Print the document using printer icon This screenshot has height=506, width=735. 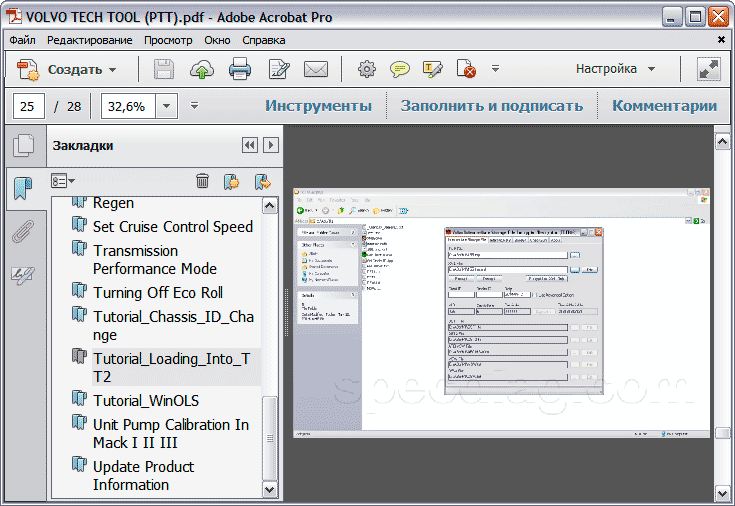pos(240,70)
